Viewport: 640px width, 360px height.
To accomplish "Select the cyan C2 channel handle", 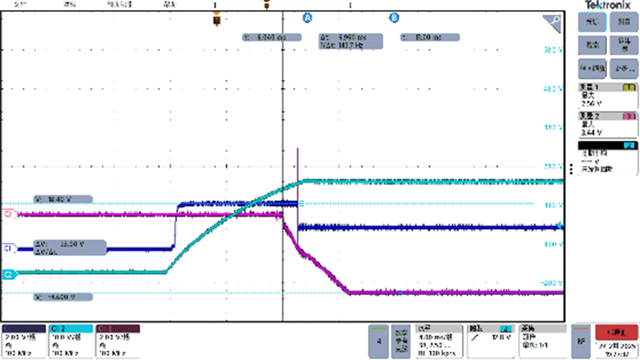I will tap(9, 274).
